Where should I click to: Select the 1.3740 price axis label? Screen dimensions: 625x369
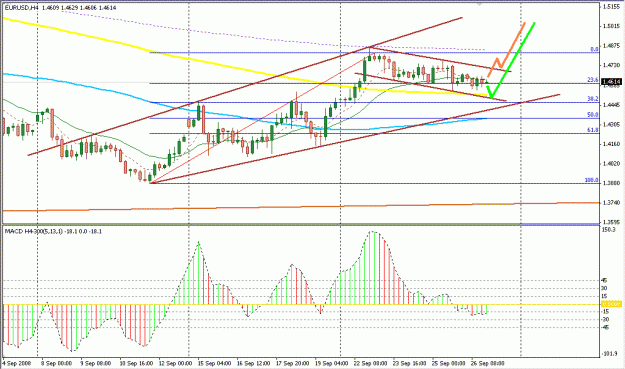[611, 202]
